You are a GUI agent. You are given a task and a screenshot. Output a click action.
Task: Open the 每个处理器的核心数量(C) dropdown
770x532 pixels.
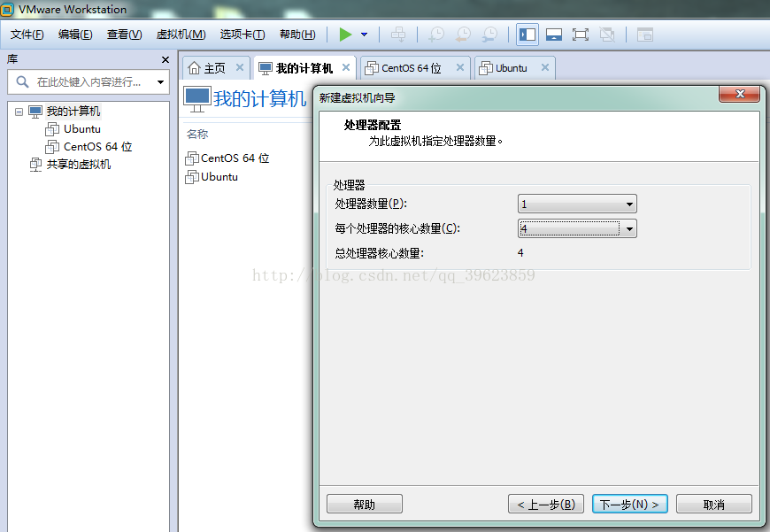577,228
